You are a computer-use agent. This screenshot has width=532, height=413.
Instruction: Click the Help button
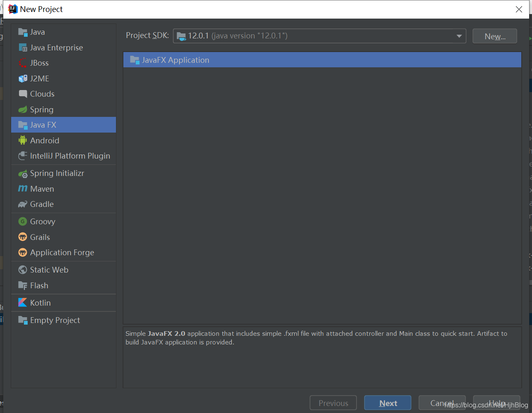click(x=497, y=403)
